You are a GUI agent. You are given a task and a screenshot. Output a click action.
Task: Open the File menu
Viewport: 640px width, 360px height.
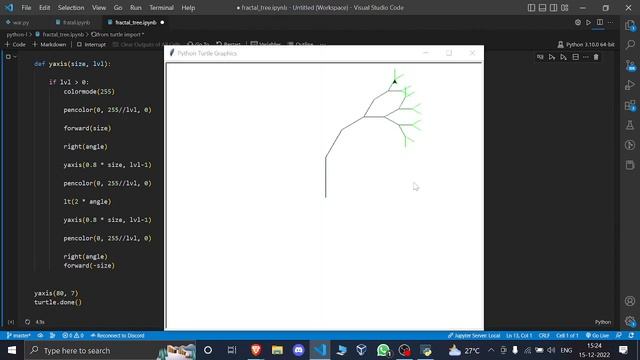coord(26,8)
